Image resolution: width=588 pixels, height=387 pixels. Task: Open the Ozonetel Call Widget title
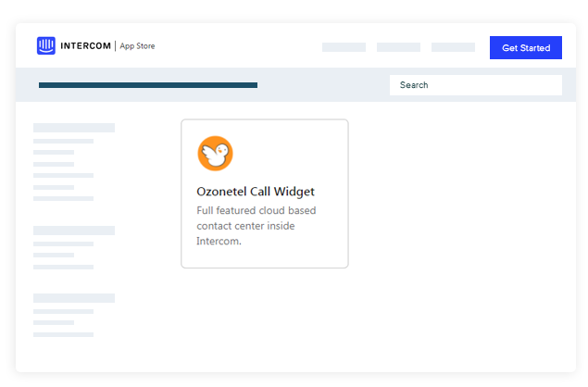click(x=256, y=192)
